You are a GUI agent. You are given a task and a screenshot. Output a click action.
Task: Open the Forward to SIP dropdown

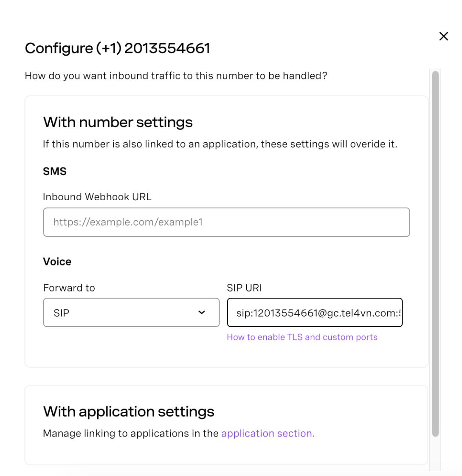(131, 313)
